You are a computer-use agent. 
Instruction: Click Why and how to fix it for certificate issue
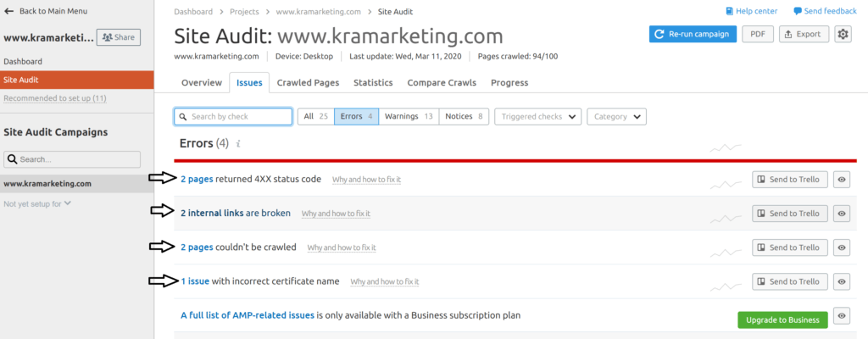click(385, 281)
